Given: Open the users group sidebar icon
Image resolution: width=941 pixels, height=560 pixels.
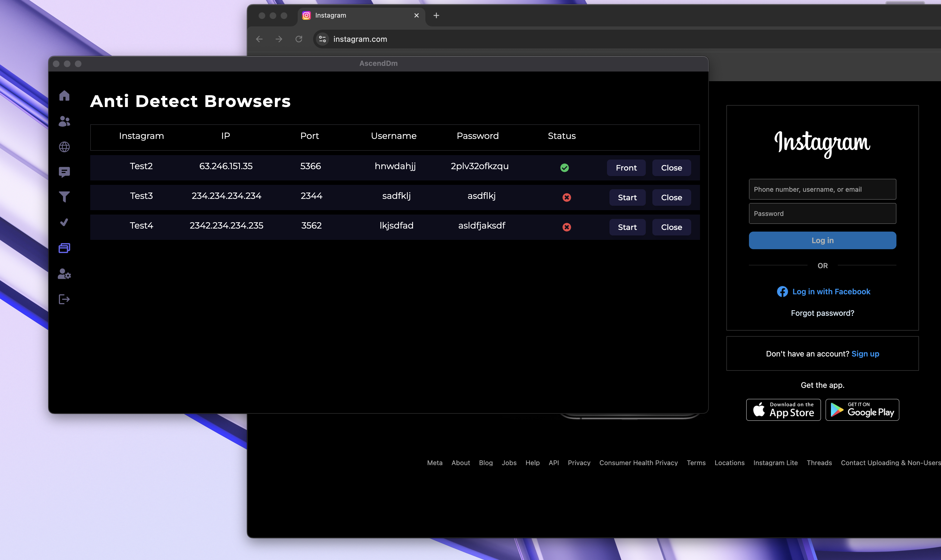Looking at the screenshot, I should (x=64, y=121).
